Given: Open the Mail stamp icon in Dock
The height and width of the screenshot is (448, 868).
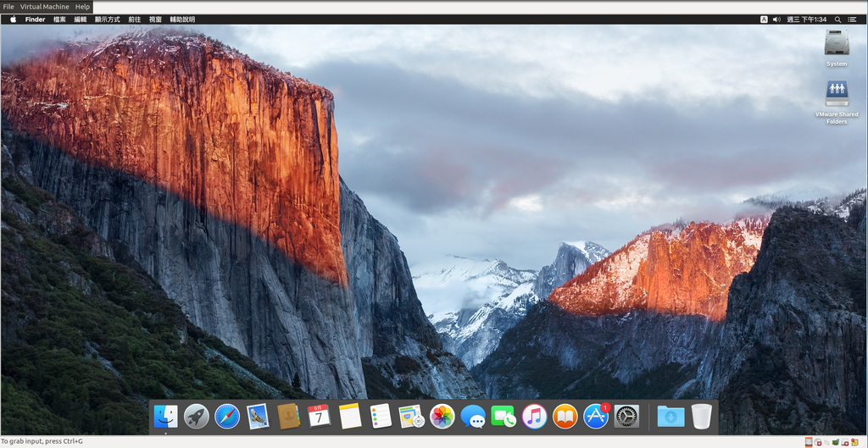Looking at the screenshot, I should tap(258, 416).
